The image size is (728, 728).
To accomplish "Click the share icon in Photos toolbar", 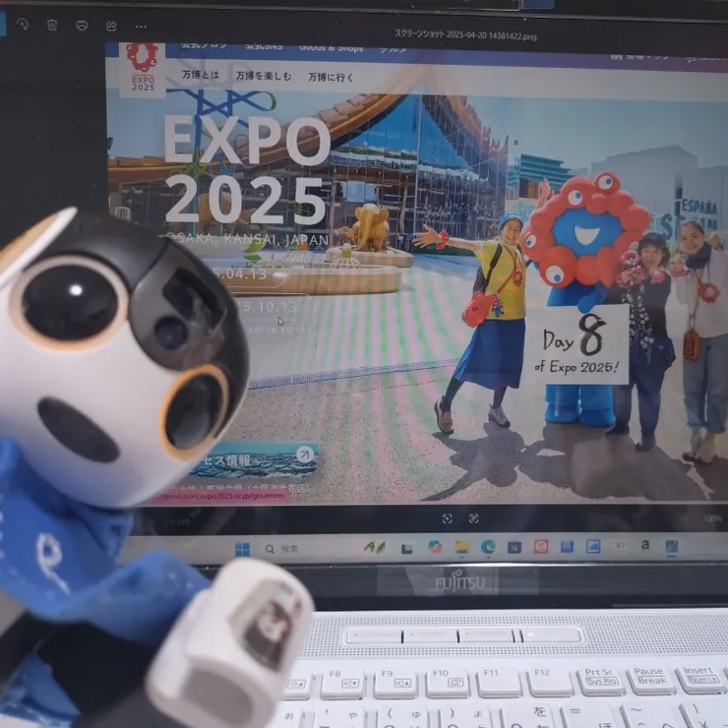I will coord(111,26).
